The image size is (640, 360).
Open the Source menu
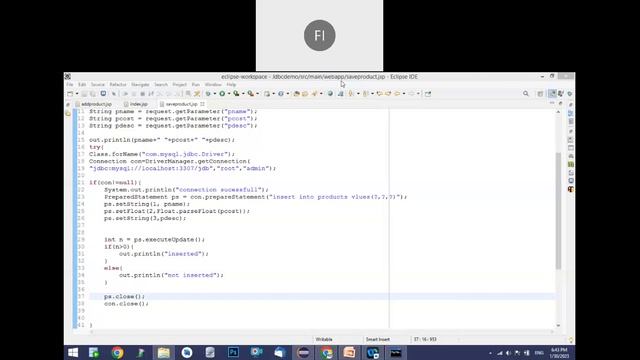[x=98, y=84]
